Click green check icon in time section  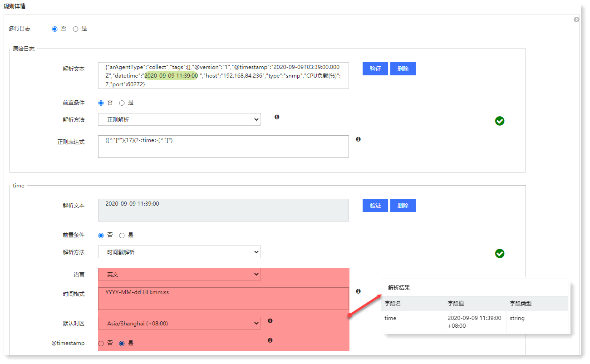(500, 253)
